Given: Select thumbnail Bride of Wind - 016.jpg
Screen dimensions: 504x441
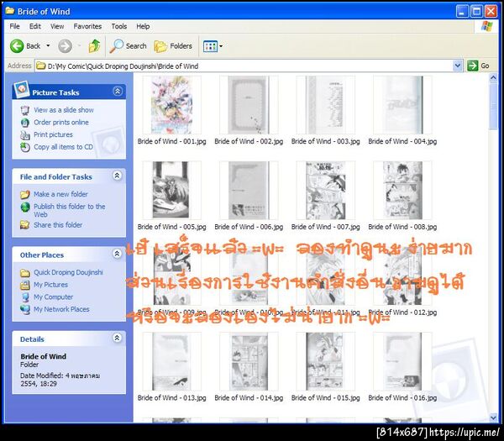Looking at the screenshot, I should pyautogui.click(x=402, y=361).
